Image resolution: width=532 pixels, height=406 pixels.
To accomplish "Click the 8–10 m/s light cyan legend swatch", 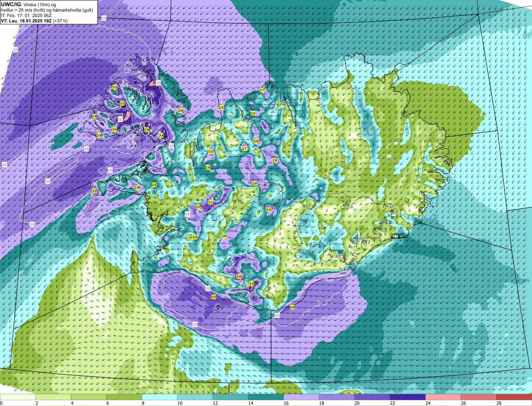I will pos(160,397).
